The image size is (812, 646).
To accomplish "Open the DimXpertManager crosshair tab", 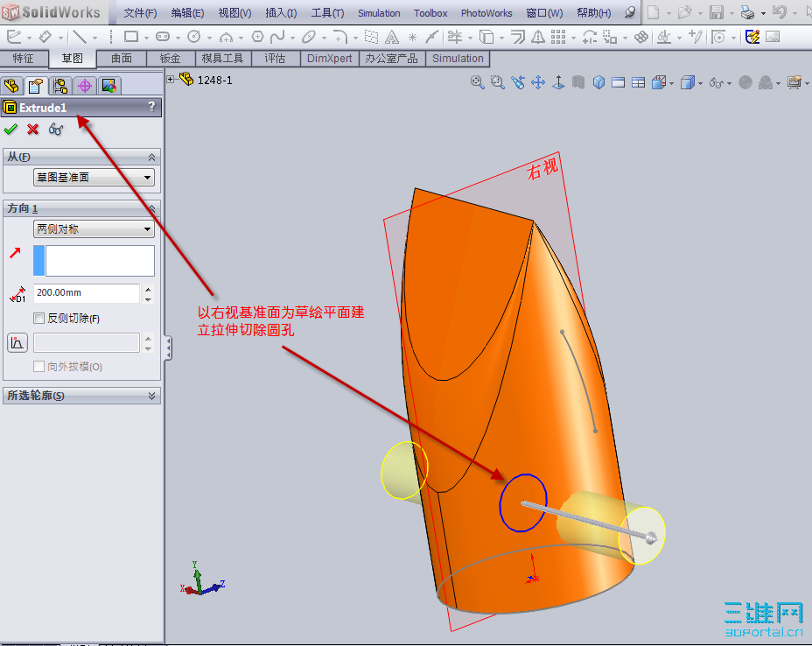I will (x=85, y=86).
